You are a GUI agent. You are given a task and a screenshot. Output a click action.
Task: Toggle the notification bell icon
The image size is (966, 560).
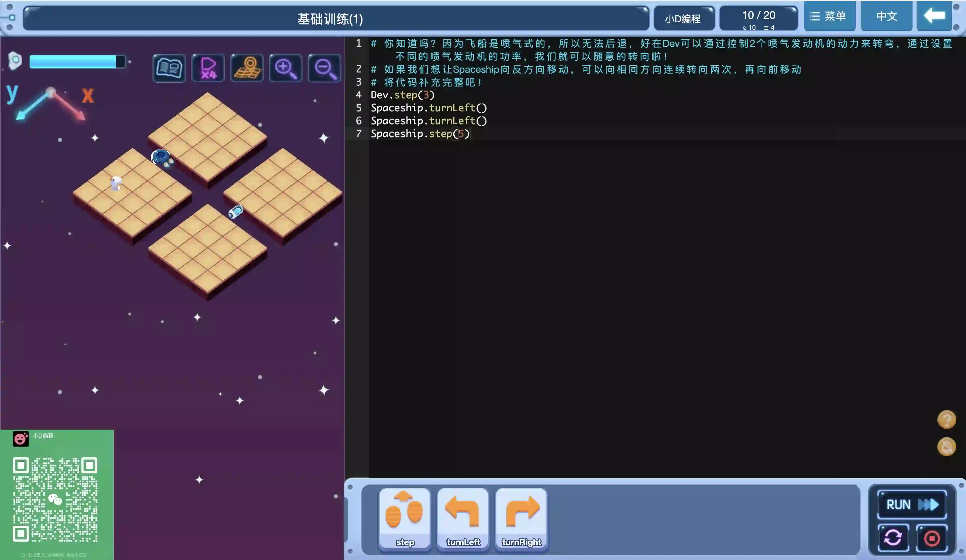[x=946, y=447]
